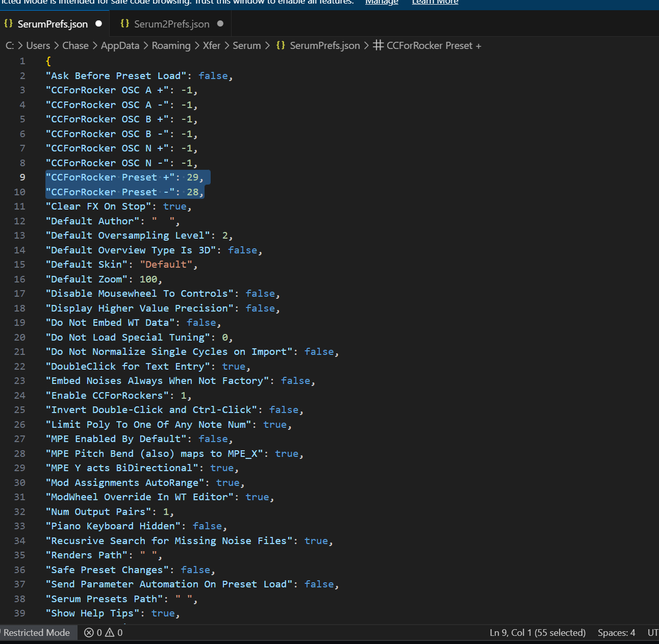Open Roaming breadcrumb segment
659x644 pixels.
[171, 45]
